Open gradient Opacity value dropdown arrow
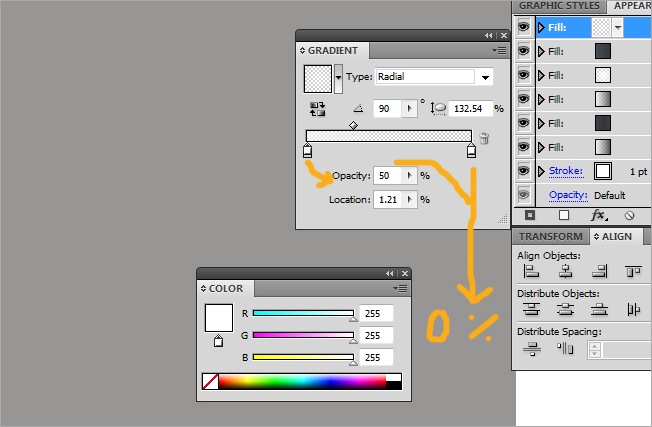Image resolution: width=652 pixels, height=427 pixels. (x=409, y=175)
